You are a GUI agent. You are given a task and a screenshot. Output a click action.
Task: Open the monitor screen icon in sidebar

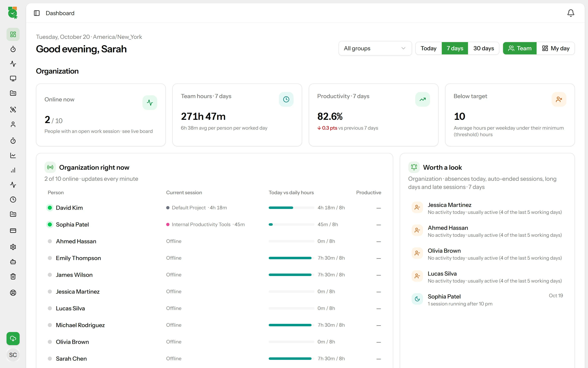coord(13,78)
